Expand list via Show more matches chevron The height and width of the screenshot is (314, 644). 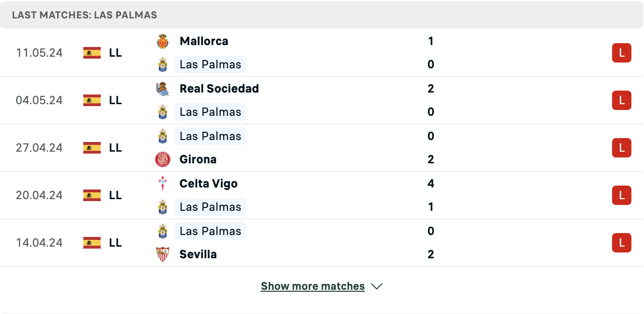click(377, 286)
